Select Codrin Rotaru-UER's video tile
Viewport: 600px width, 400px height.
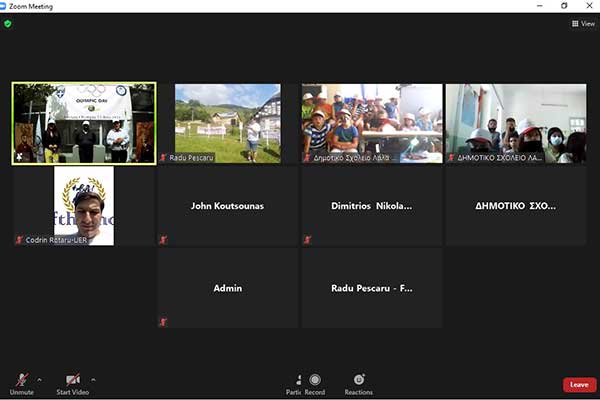point(84,206)
